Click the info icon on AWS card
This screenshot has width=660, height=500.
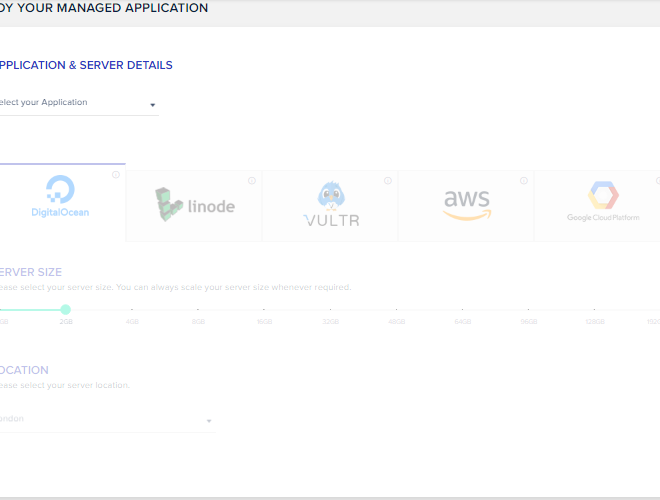coord(524,181)
